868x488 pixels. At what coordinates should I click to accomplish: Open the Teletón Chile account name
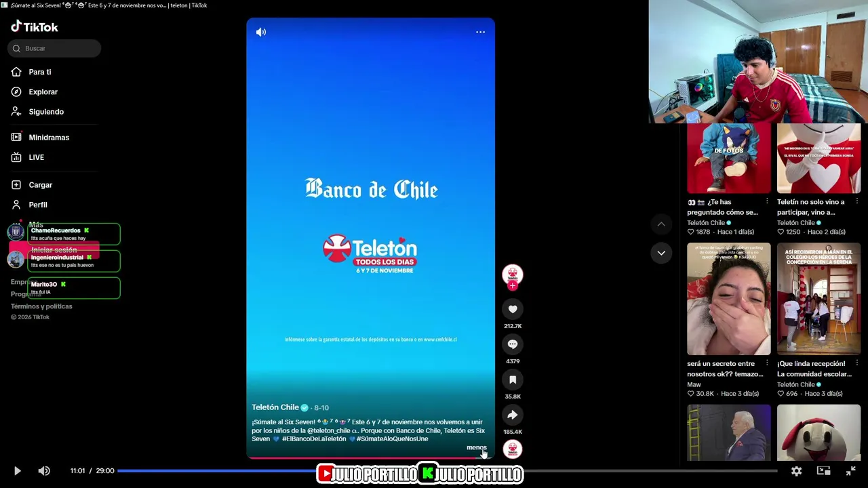[275, 407]
